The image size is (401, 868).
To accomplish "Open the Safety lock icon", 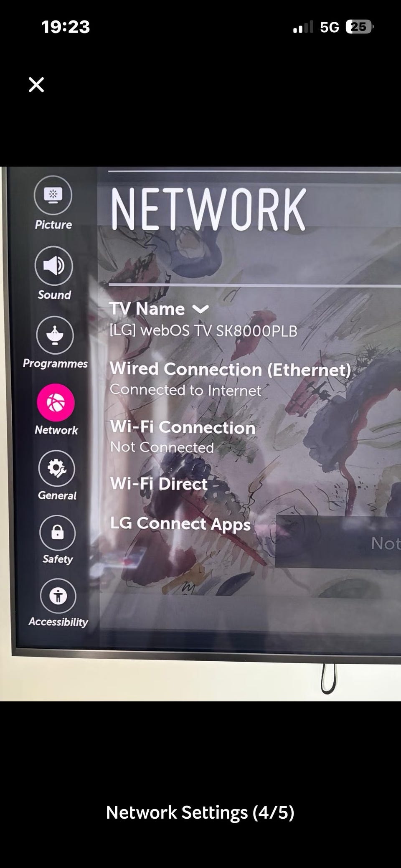I will point(58,533).
